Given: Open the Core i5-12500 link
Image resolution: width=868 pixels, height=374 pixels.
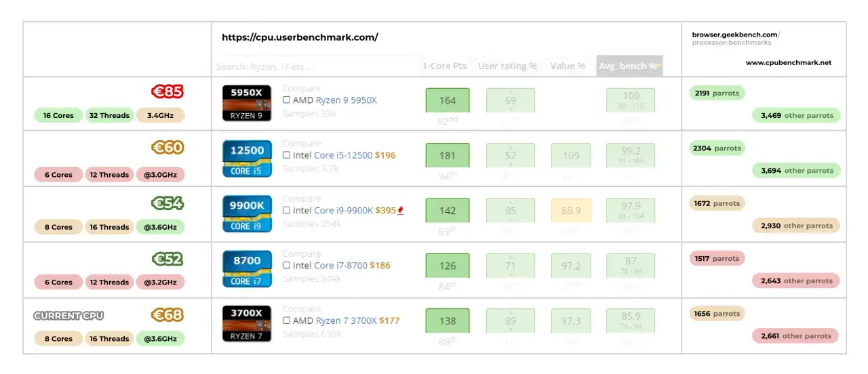Looking at the screenshot, I should 343,155.
